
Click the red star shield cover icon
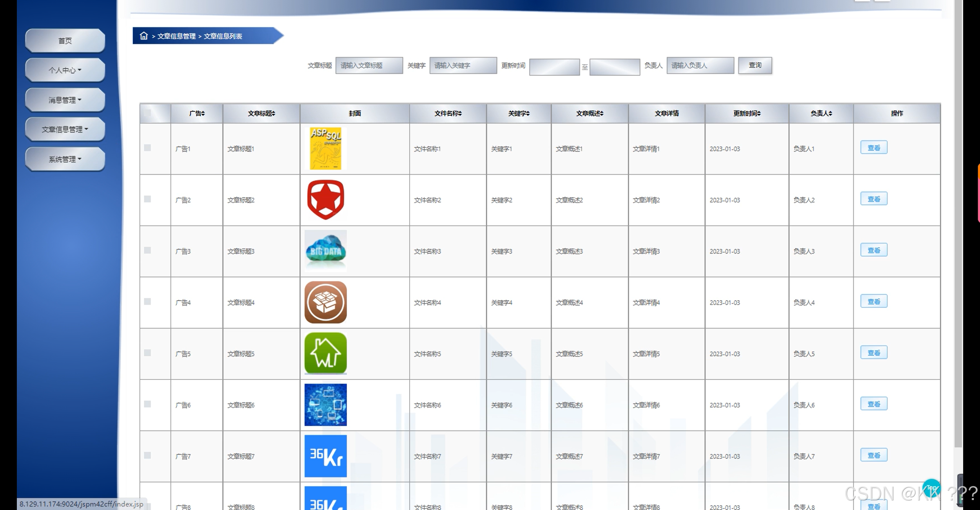coord(325,200)
